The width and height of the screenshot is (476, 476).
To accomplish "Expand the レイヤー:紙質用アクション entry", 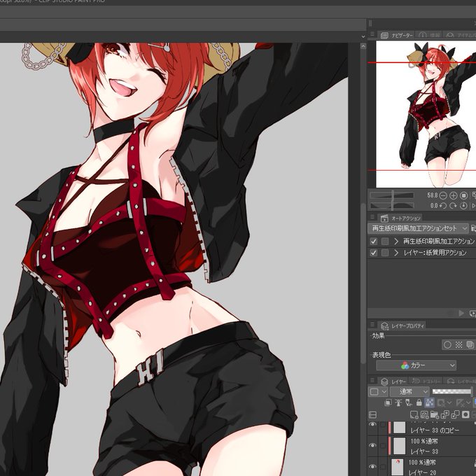I will click(x=396, y=253).
